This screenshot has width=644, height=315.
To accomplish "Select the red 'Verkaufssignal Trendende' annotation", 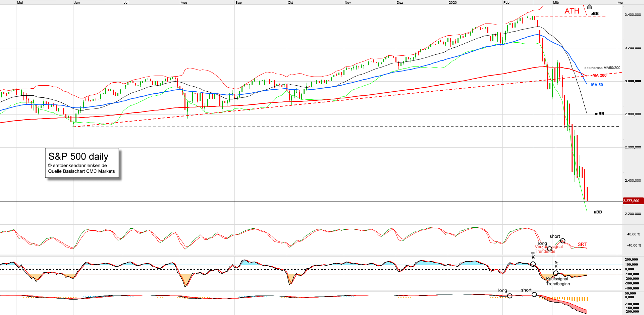I will [549, 249].
